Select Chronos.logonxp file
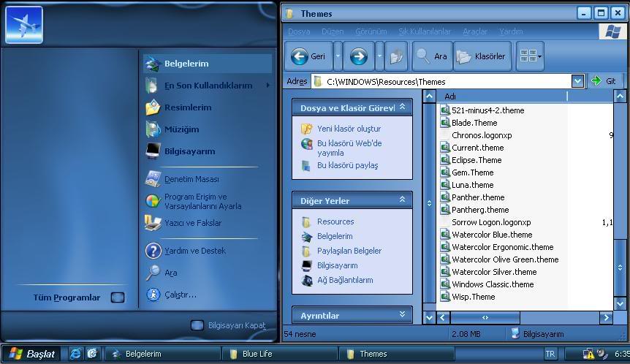 tap(476, 135)
